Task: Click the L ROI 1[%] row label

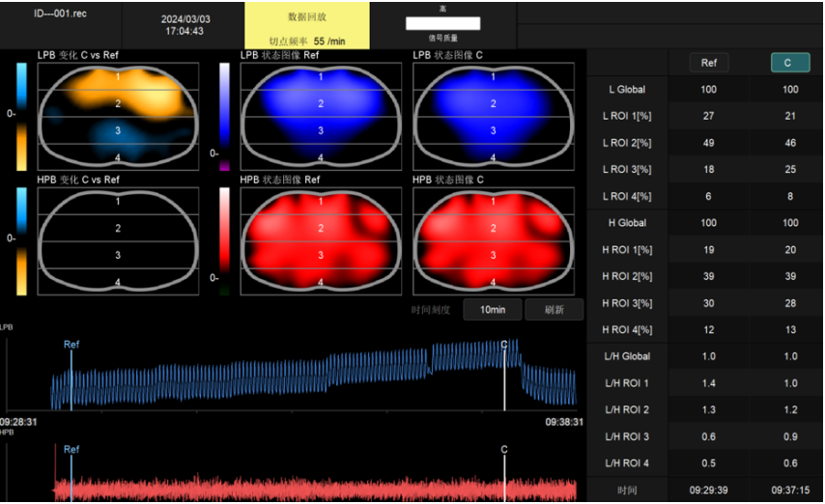Action: tap(627, 116)
